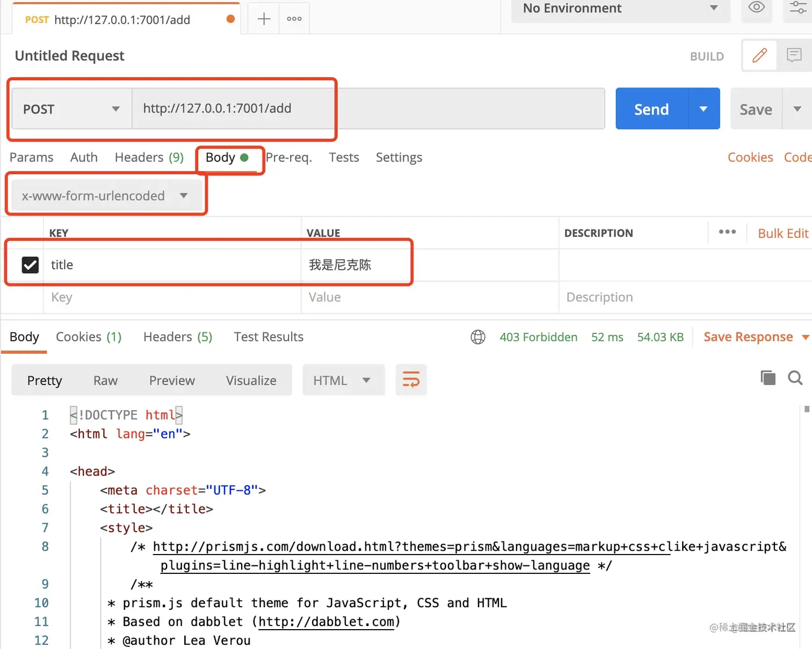
Task: Click Save Response
Action: point(748,337)
